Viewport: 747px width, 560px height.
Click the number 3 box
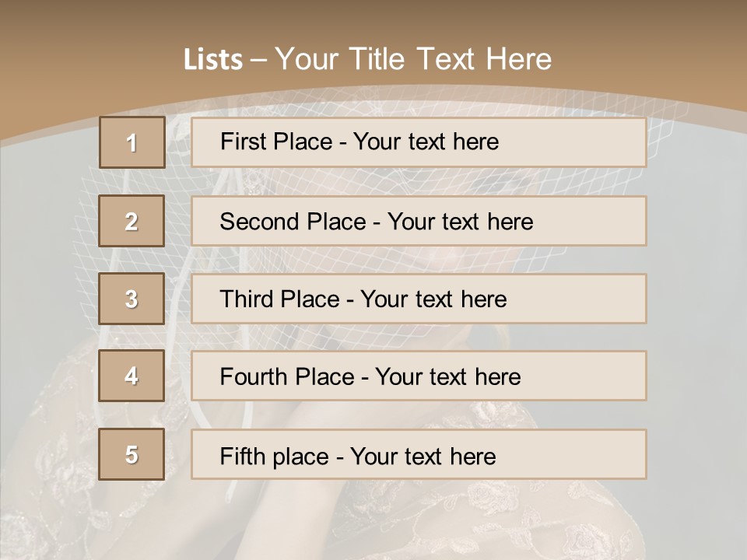(132, 299)
